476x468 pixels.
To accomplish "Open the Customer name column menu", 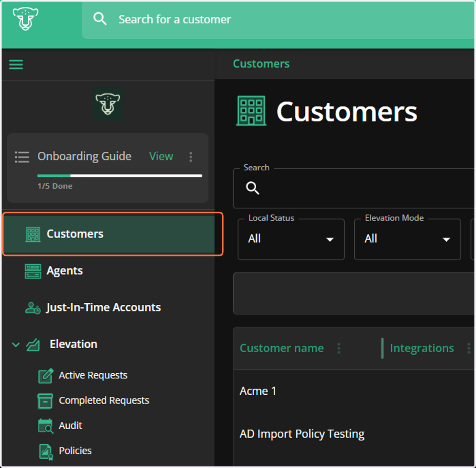I will [339, 348].
